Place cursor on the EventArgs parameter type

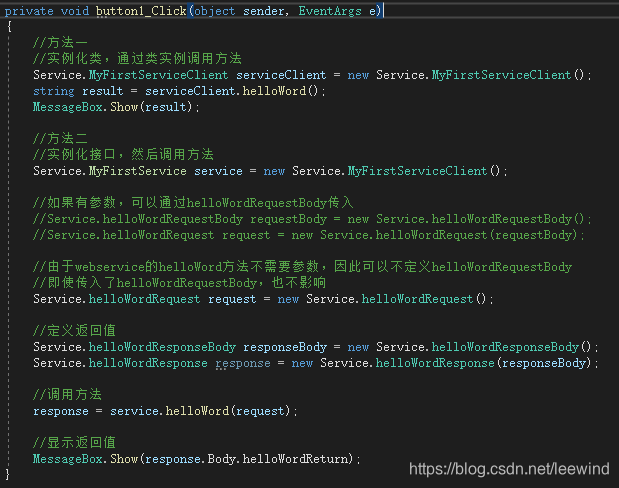[330, 11]
